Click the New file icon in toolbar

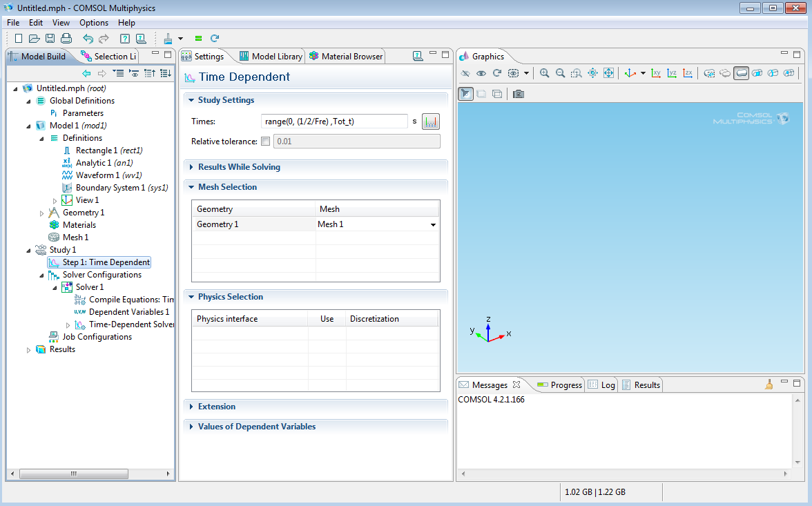(19, 39)
